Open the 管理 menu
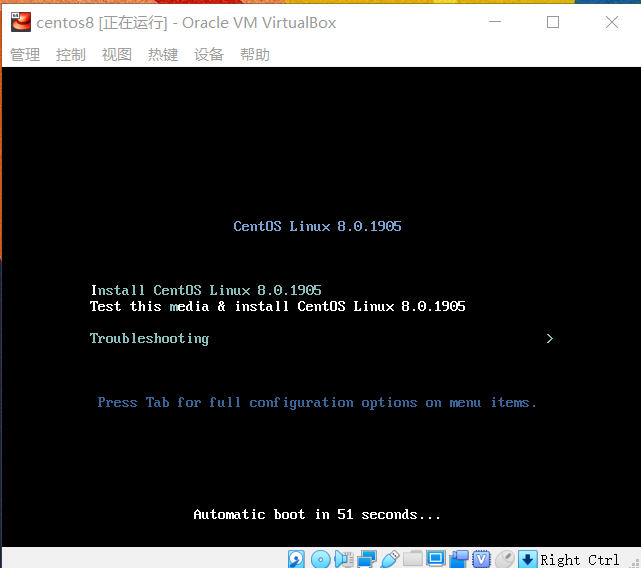Viewport: 641px width, 568px height. pyautogui.click(x=25, y=54)
